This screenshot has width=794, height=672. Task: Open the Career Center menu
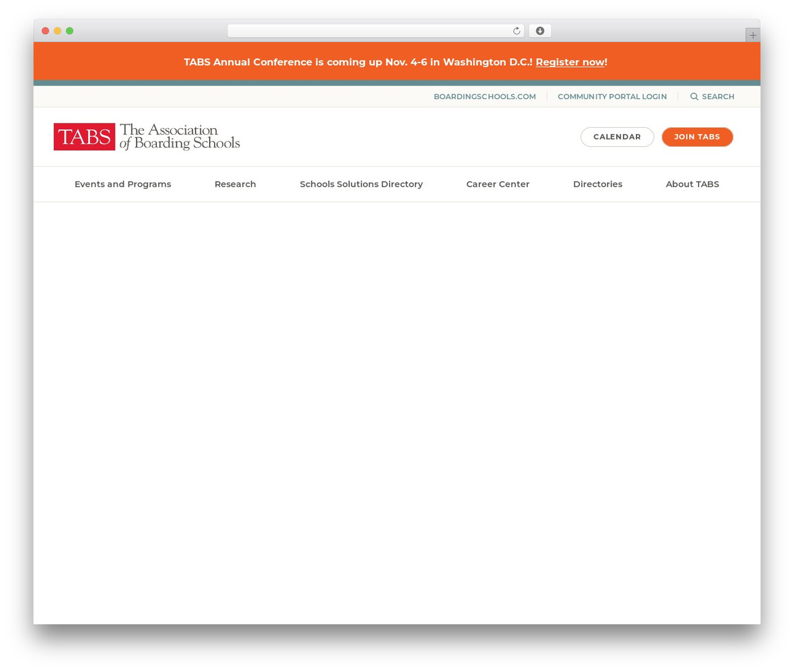497,184
